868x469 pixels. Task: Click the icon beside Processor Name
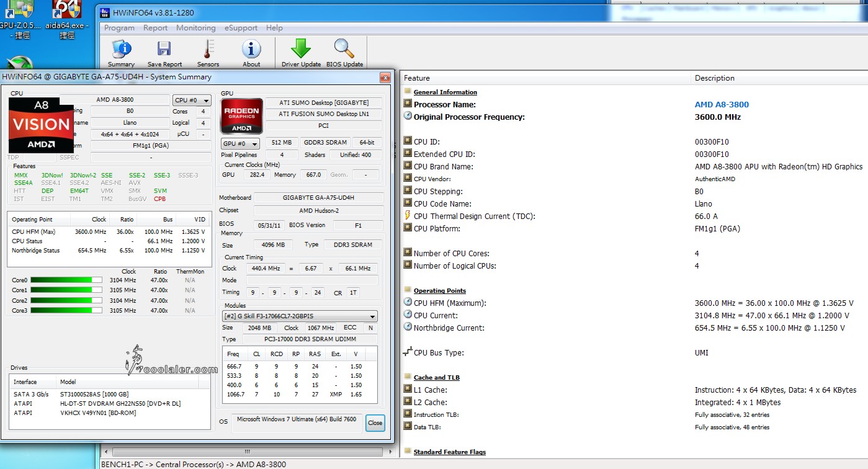[x=408, y=104]
